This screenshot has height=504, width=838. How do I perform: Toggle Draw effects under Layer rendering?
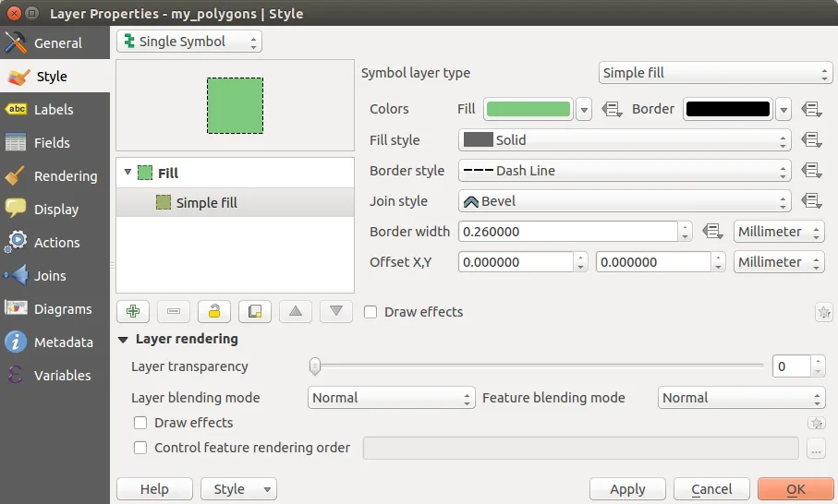click(x=140, y=423)
